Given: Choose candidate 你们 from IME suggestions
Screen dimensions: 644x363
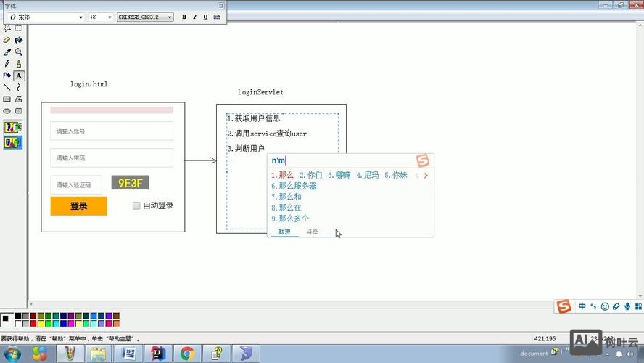Looking at the screenshot, I should [310, 175].
